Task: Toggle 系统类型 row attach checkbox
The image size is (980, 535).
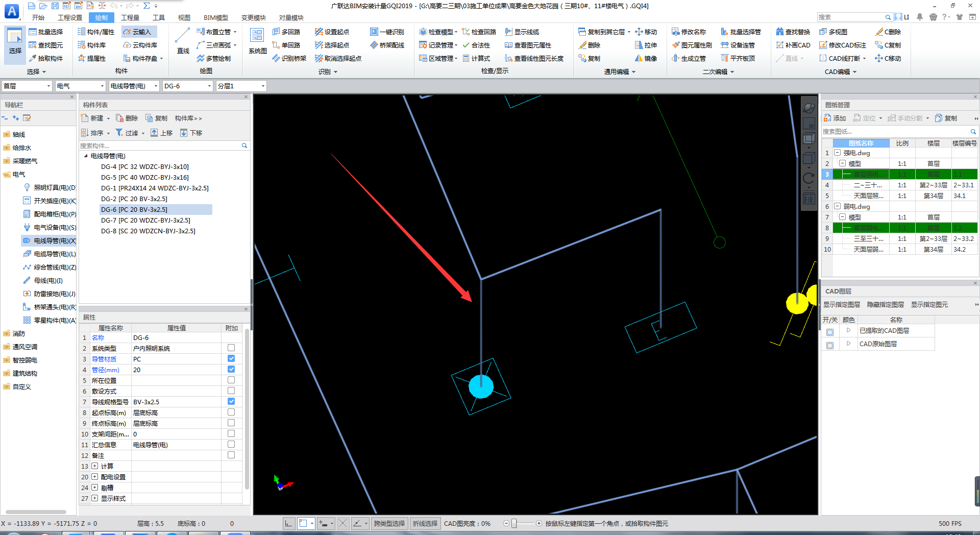Action: (231, 348)
